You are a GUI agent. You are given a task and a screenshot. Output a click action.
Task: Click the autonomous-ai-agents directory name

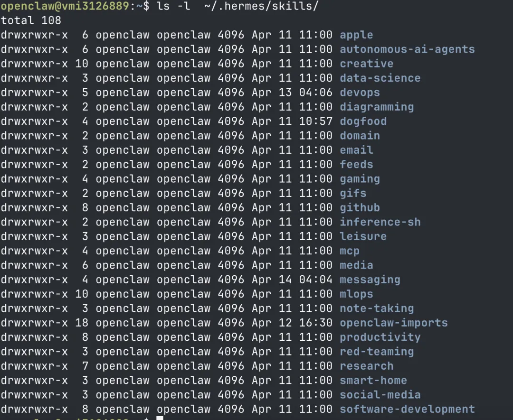407,49
